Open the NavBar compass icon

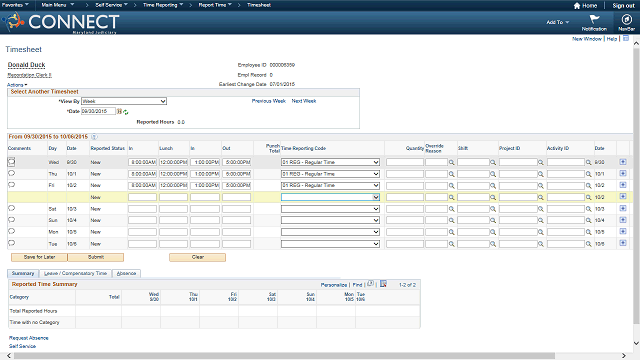tap(626, 19)
